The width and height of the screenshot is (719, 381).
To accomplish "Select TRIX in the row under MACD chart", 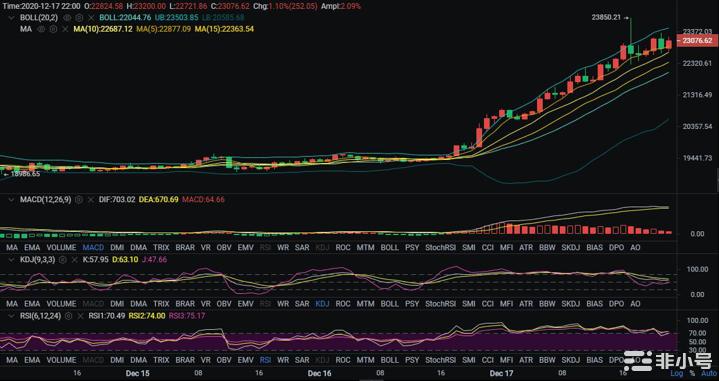I will [x=161, y=248].
